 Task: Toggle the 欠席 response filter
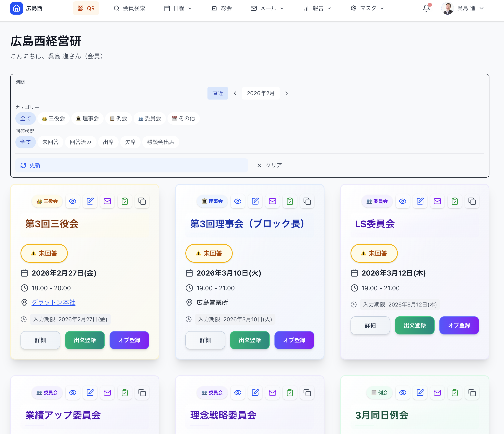coord(130,142)
